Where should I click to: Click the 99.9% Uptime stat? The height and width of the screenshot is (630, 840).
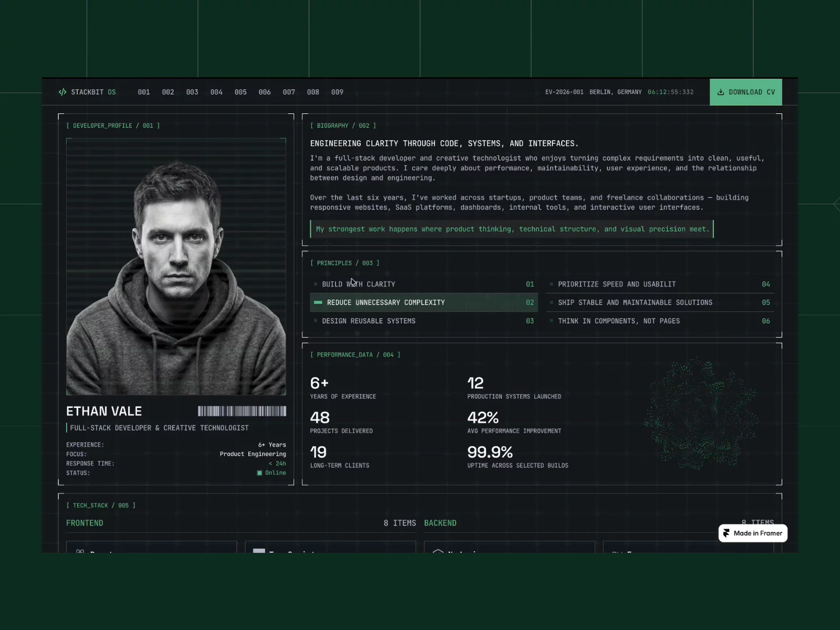[x=518, y=457]
